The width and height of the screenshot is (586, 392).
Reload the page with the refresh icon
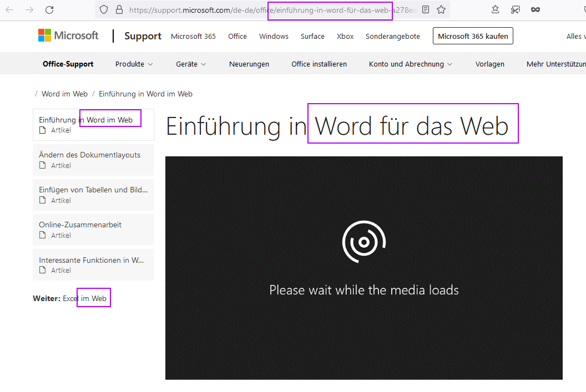pyautogui.click(x=49, y=10)
